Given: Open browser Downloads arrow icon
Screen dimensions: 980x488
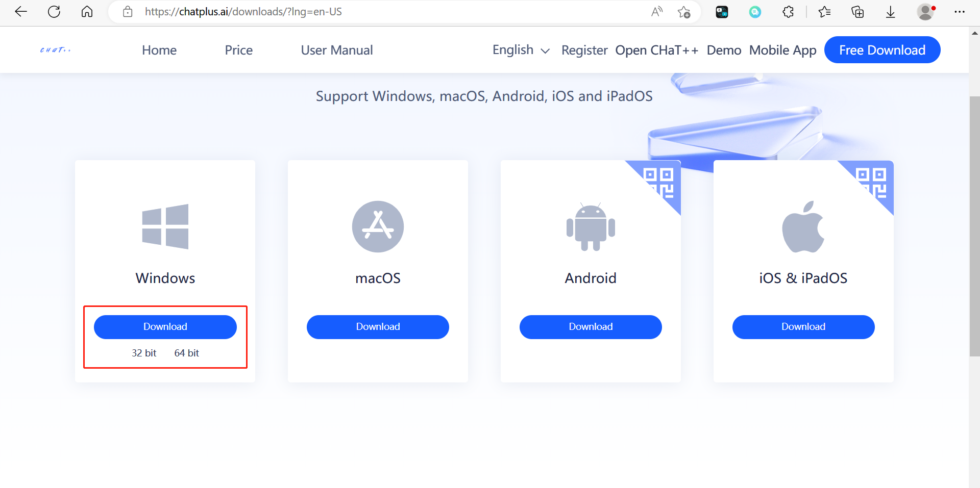Looking at the screenshot, I should (891, 12).
